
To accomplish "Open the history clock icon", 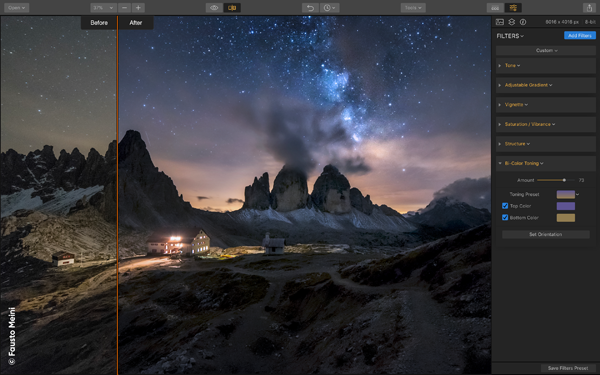I will [x=329, y=8].
